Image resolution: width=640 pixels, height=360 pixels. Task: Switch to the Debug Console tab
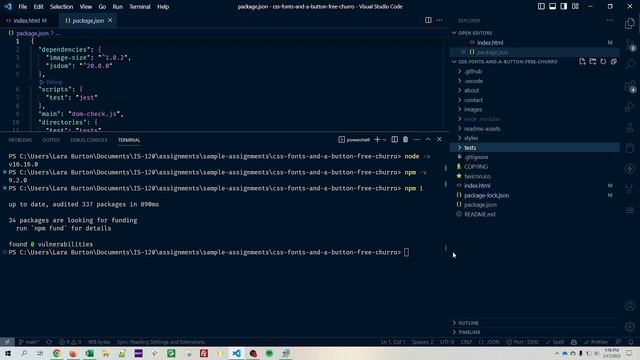point(89,140)
